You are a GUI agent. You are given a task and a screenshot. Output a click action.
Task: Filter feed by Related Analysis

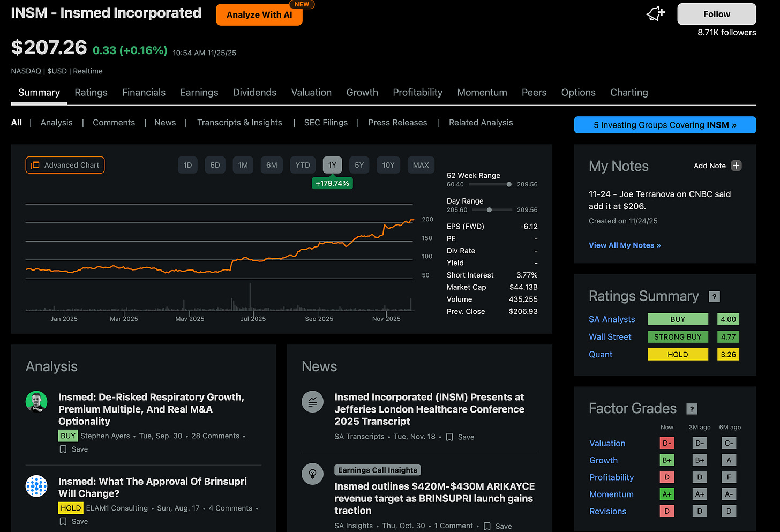(x=481, y=123)
